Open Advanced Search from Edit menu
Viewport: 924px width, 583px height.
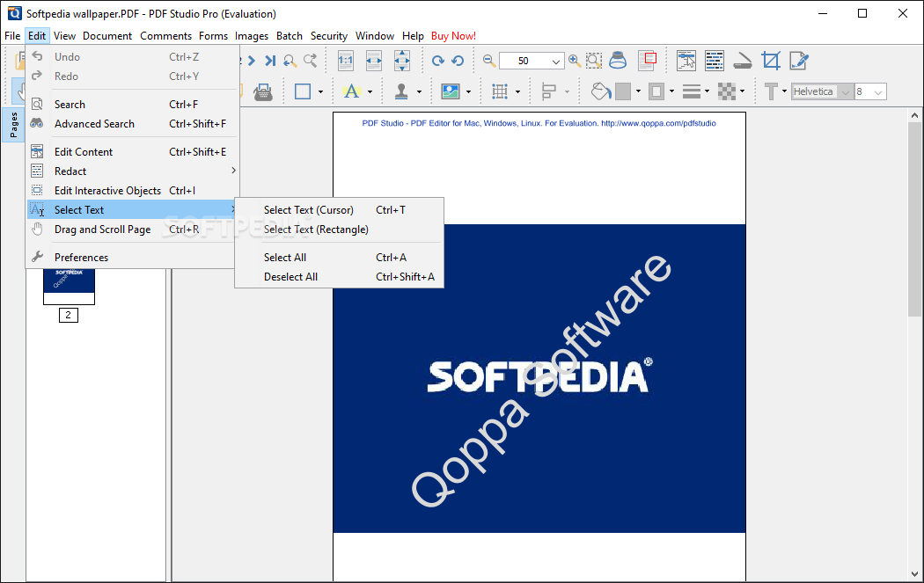[132, 124]
